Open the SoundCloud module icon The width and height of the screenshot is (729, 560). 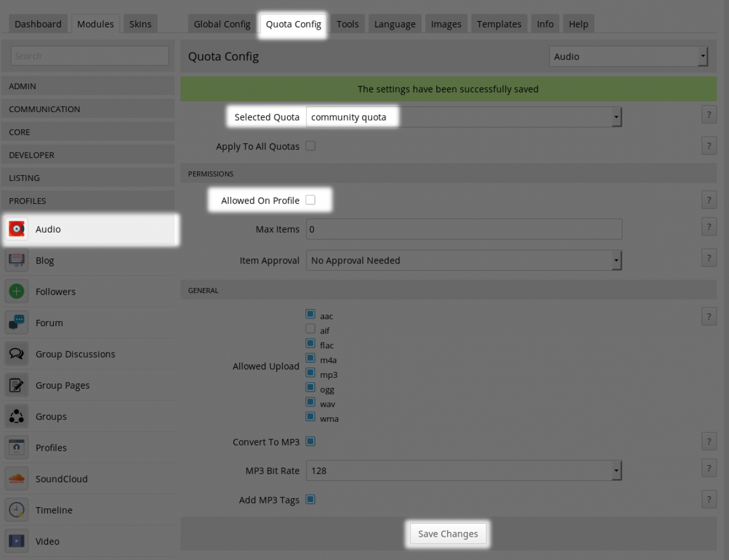17,479
